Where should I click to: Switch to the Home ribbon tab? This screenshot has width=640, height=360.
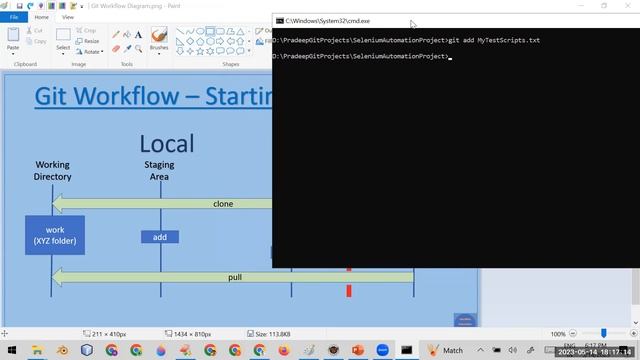click(x=41, y=17)
